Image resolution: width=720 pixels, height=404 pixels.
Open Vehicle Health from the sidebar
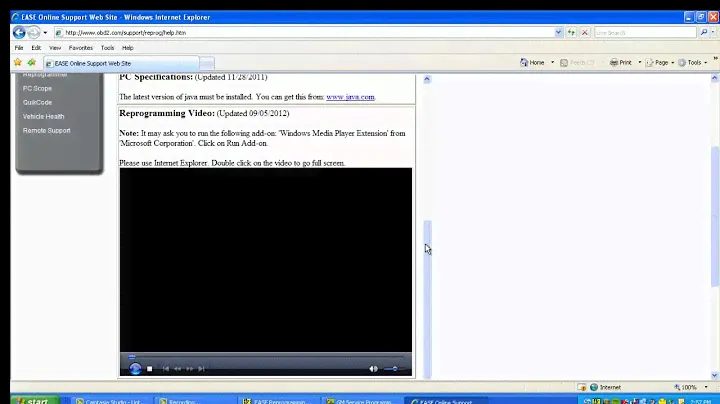coord(43,116)
